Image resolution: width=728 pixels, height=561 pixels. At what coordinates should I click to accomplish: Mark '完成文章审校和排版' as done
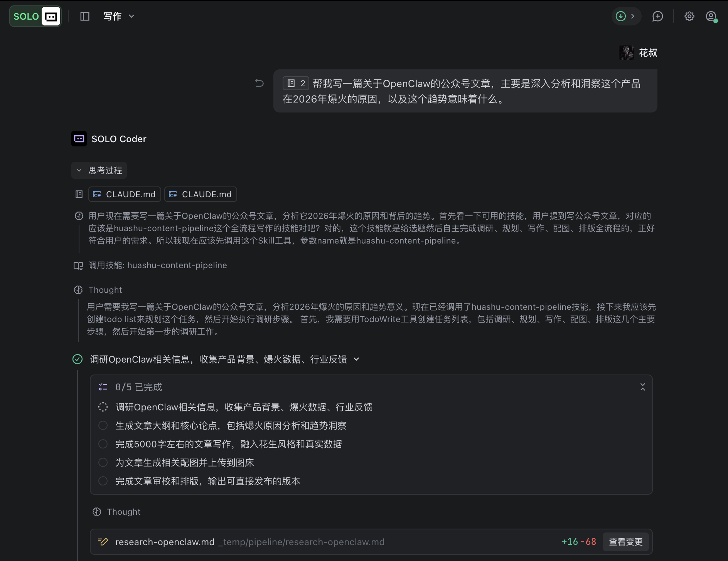[x=103, y=481]
